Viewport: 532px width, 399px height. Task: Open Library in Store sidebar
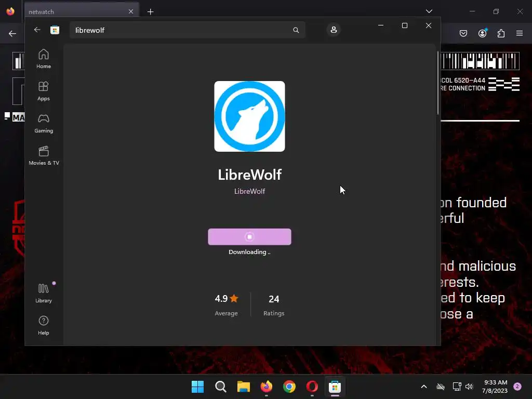click(x=44, y=293)
